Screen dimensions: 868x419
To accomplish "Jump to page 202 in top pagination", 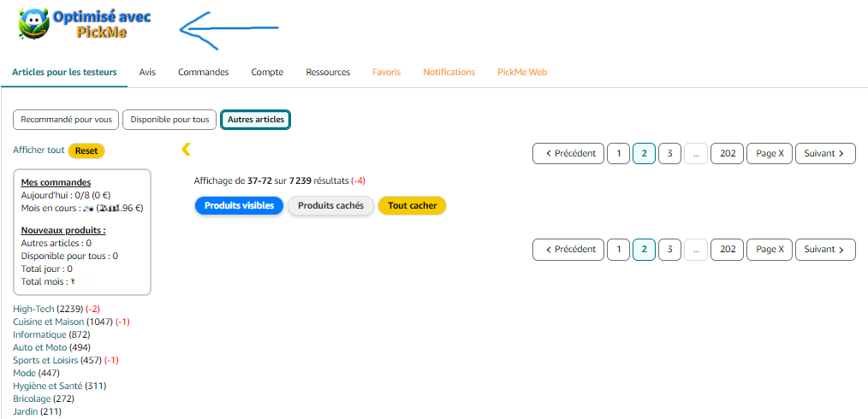I will (x=726, y=153).
